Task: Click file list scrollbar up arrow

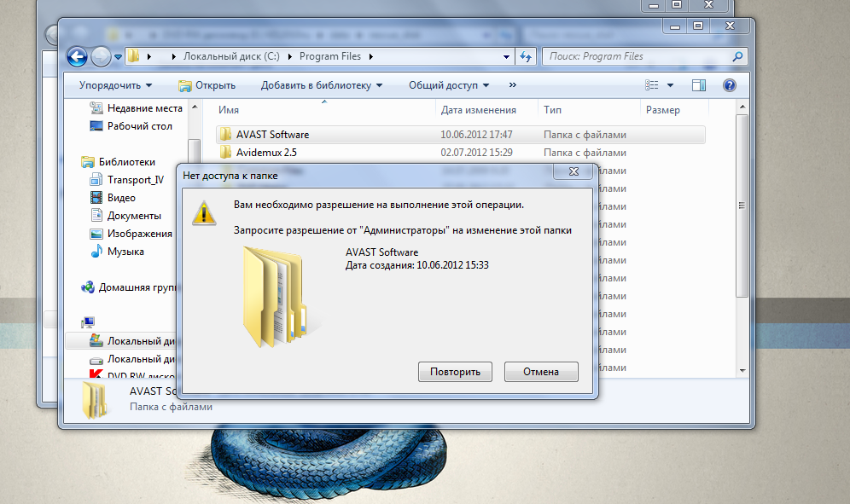Action: 742,107
